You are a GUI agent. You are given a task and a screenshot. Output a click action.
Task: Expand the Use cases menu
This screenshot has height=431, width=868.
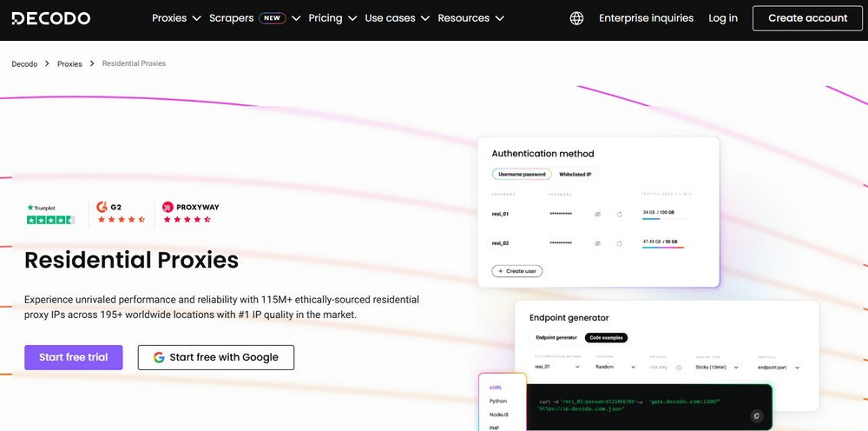point(397,18)
